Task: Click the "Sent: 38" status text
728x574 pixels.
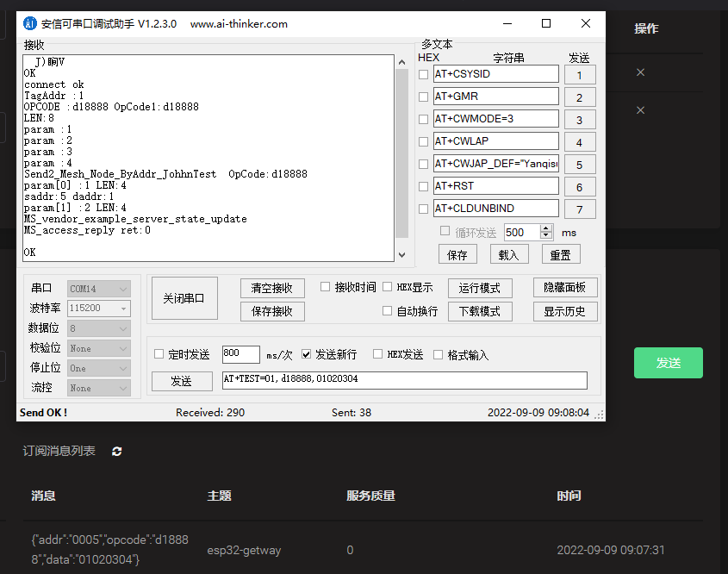Action: (352, 412)
